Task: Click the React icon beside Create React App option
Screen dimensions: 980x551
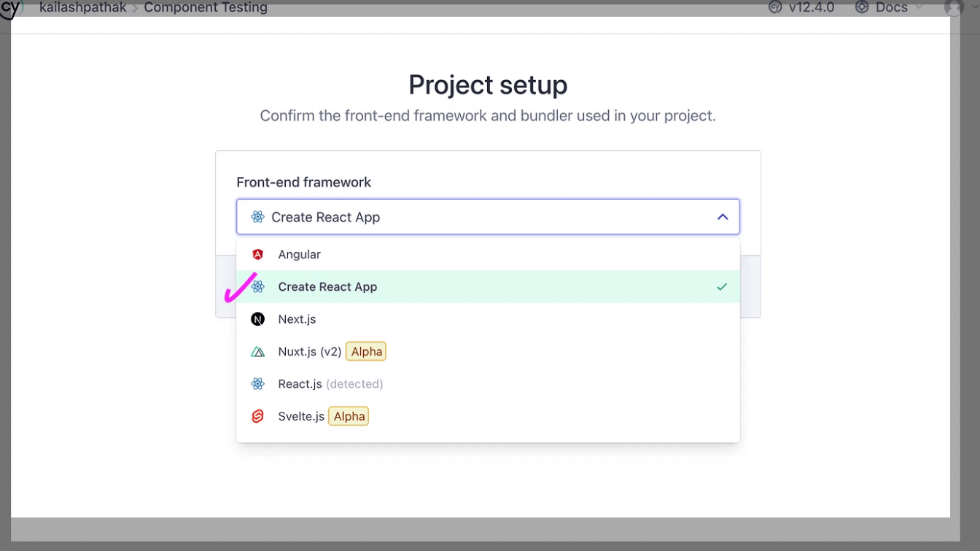Action: [x=257, y=287]
